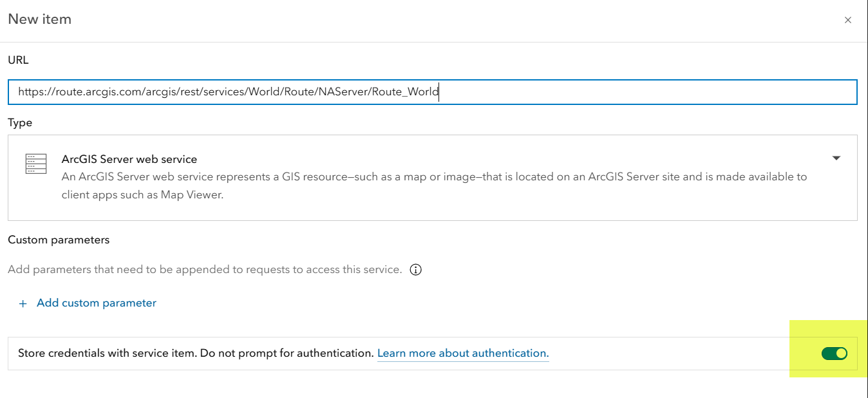Collapse the ArcGIS Server web service option list
Image resolution: width=868 pixels, height=398 pixels.
point(836,158)
